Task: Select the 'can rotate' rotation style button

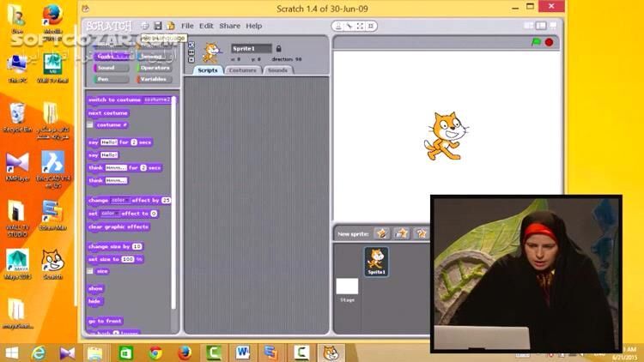Action: click(191, 45)
